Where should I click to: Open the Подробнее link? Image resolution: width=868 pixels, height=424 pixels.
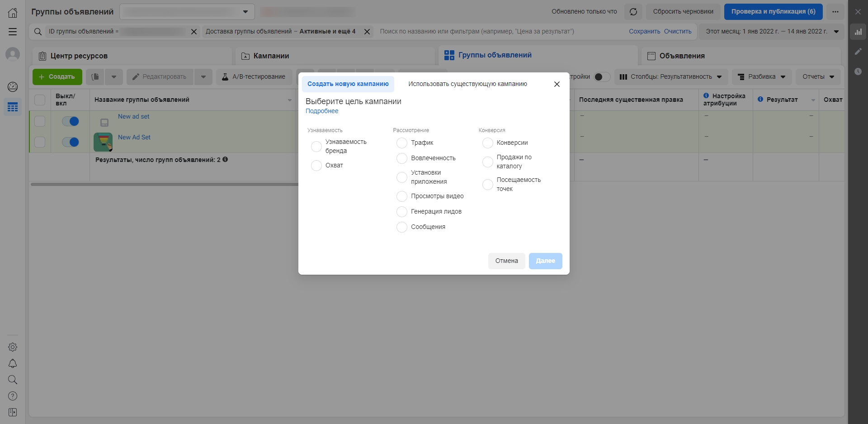(x=322, y=111)
